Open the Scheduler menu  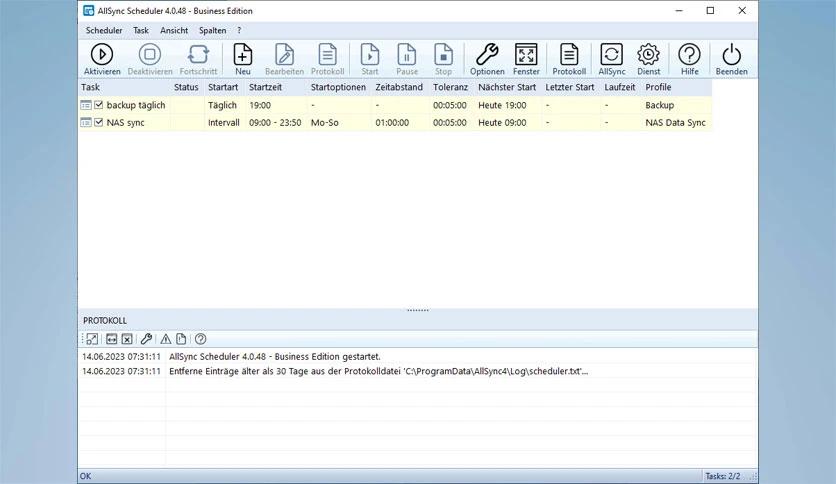pyautogui.click(x=104, y=30)
